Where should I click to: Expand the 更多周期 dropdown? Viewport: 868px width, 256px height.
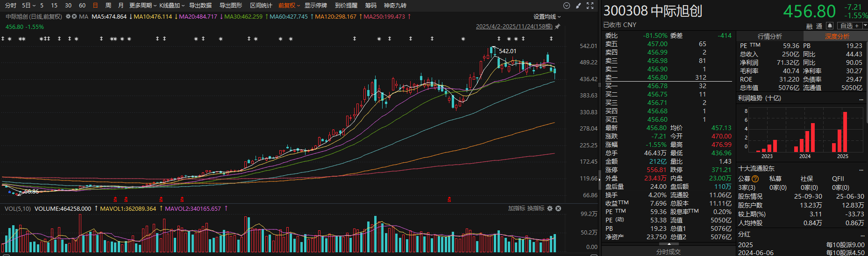[142, 6]
